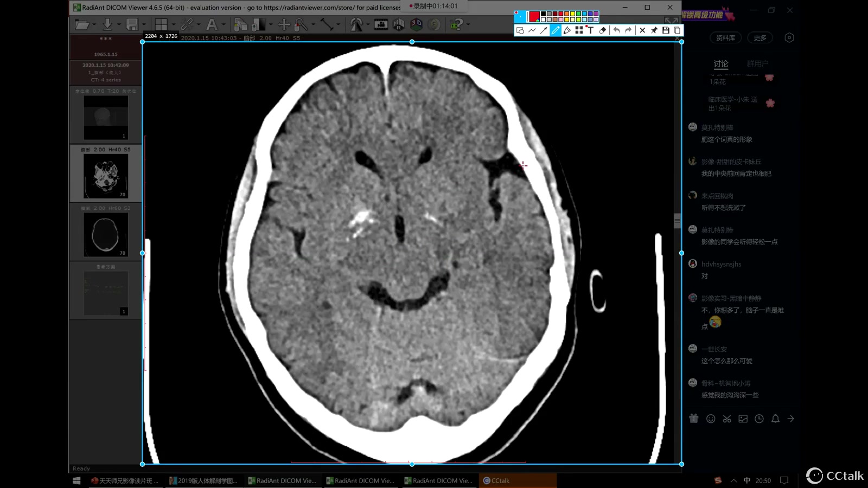Choose the yellow color swatch in the top row
The width and height of the screenshot is (868, 488).
tap(572, 14)
